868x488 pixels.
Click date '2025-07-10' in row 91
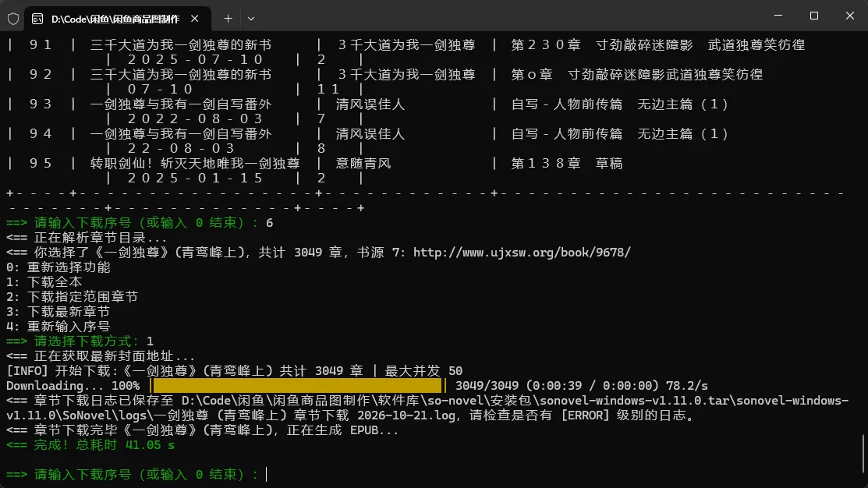point(196,59)
